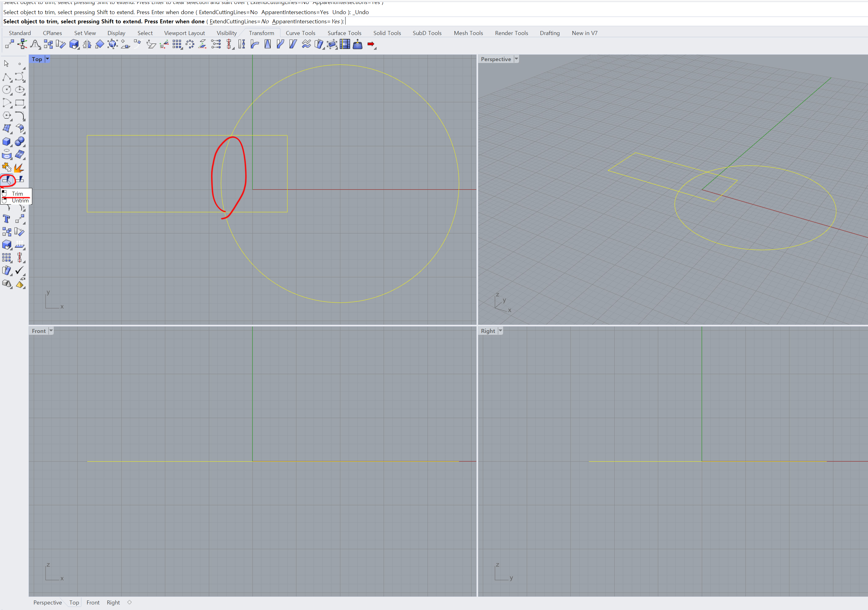Open the Solid Tools tab
The image size is (868, 610).
click(387, 33)
